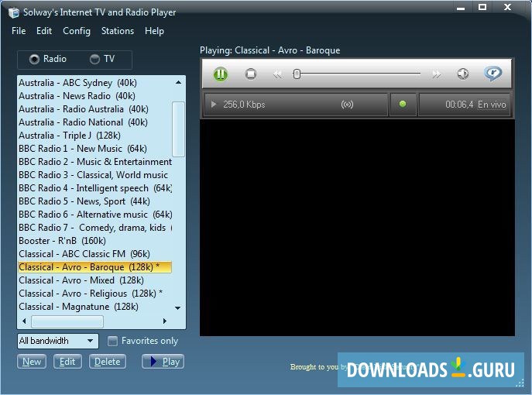Select Classical - Avro - Religious (128k)

click(x=95, y=294)
